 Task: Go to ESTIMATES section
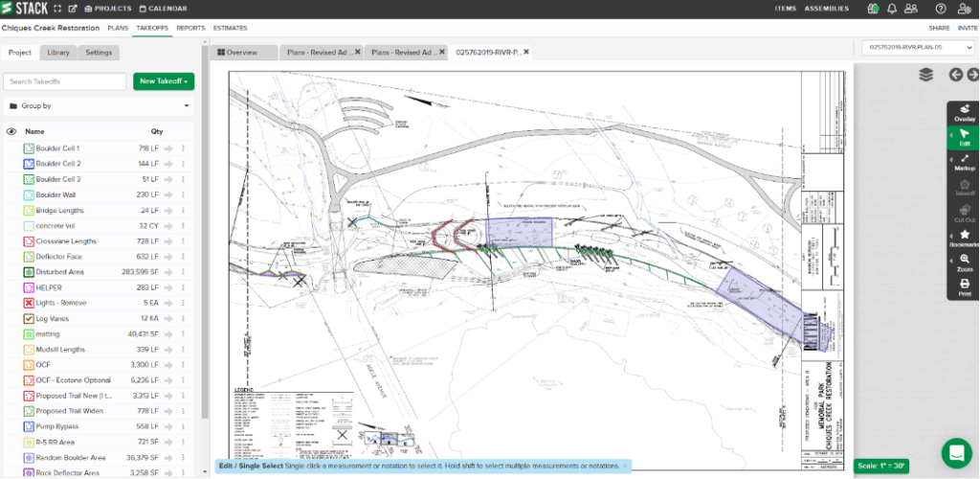pos(230,28)
